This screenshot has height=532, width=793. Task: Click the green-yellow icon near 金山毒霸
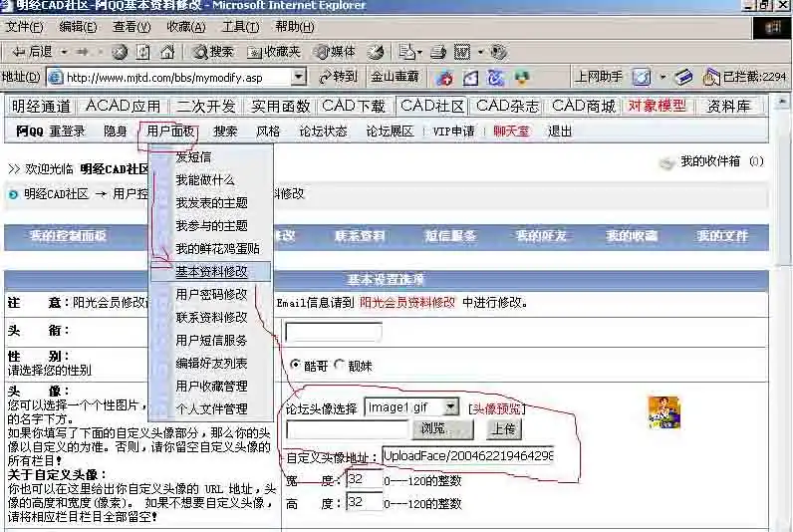click(521, 78)
